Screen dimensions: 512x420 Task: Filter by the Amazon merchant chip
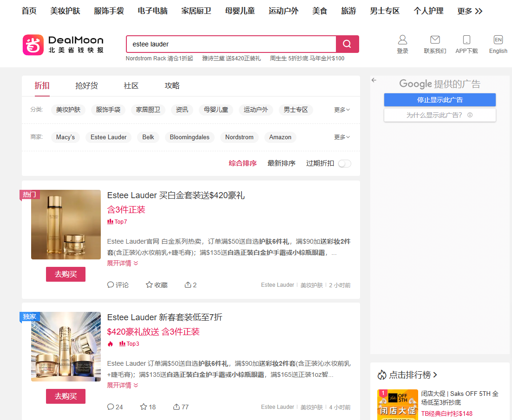click(x=280, y=137)
